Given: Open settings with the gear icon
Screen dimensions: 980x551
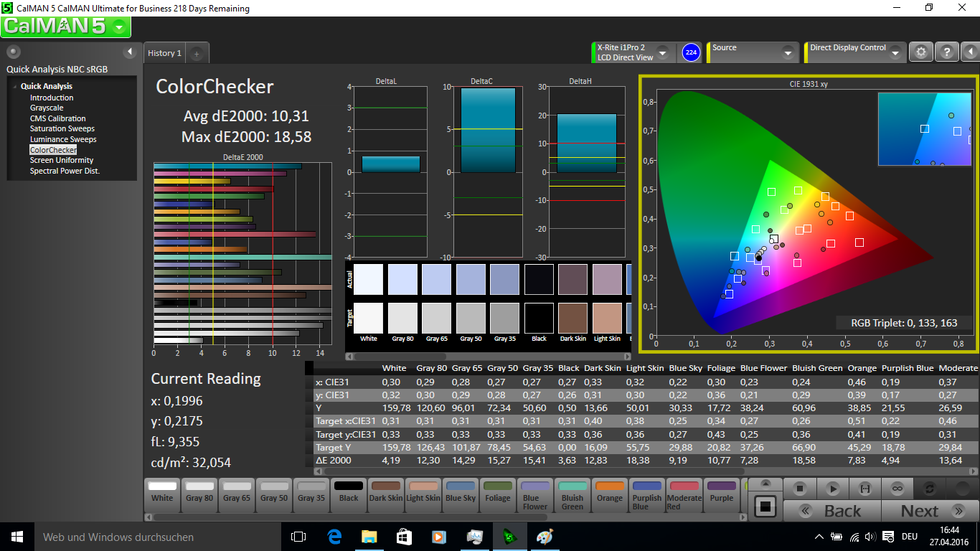Looking at the screenshot, I should click(921, 52).
